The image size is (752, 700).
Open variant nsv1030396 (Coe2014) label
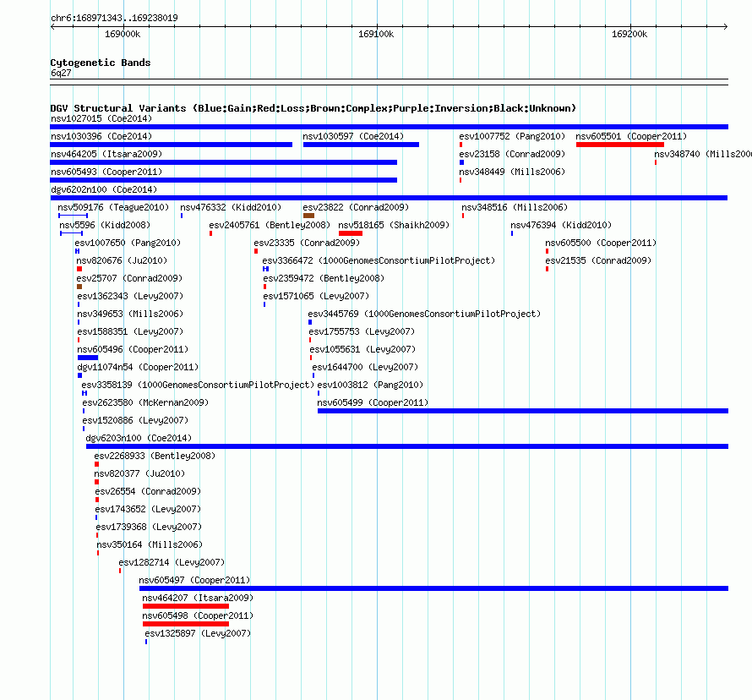tap(101, 136)
